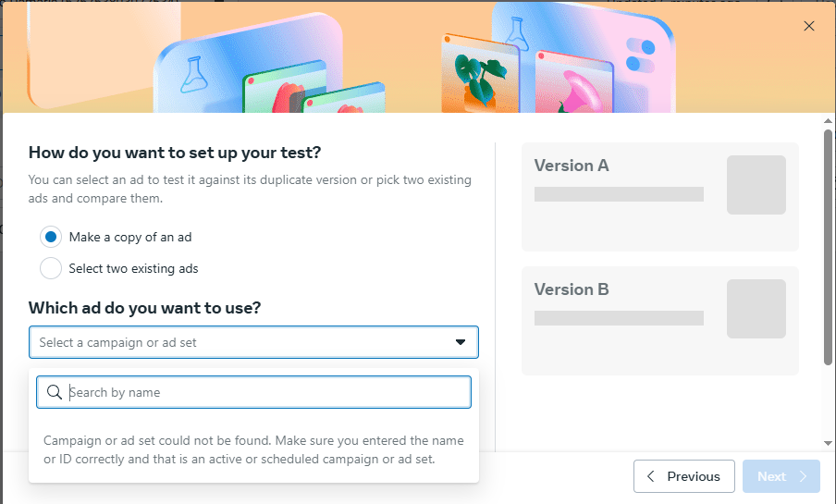
Task: Select the 'Make a copy of an ad' option
Action: 52,237
